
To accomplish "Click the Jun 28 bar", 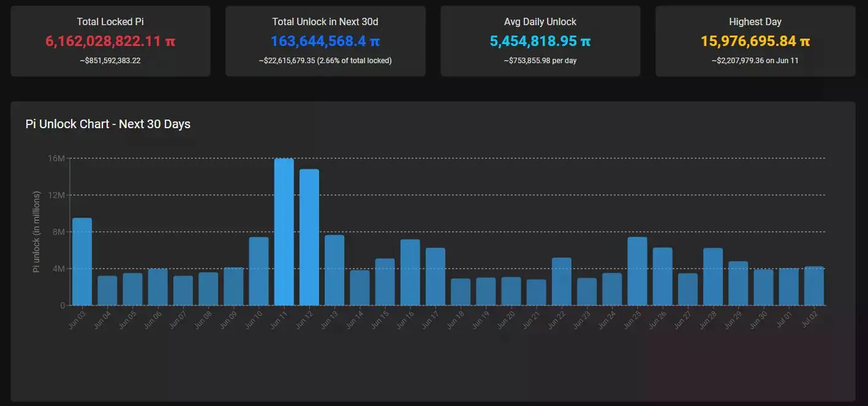I will click(714, 277).
